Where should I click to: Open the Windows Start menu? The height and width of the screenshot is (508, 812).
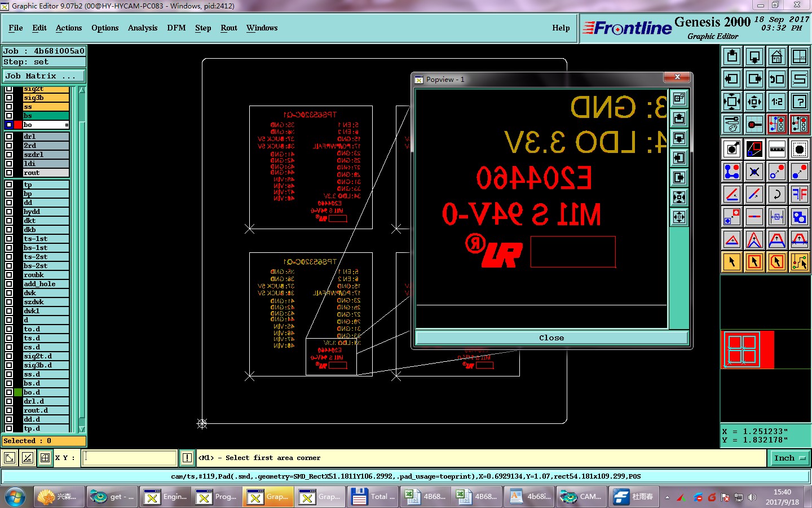coord(15,497)
